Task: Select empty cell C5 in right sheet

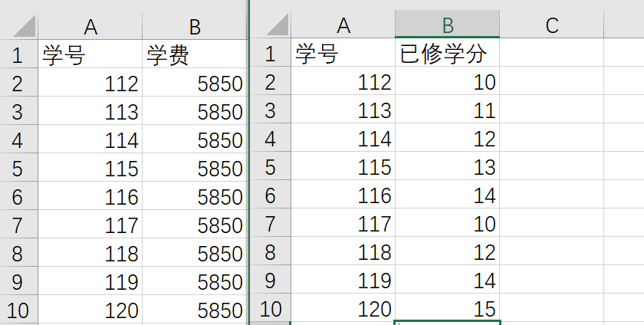Action: [x=552, y=166]
